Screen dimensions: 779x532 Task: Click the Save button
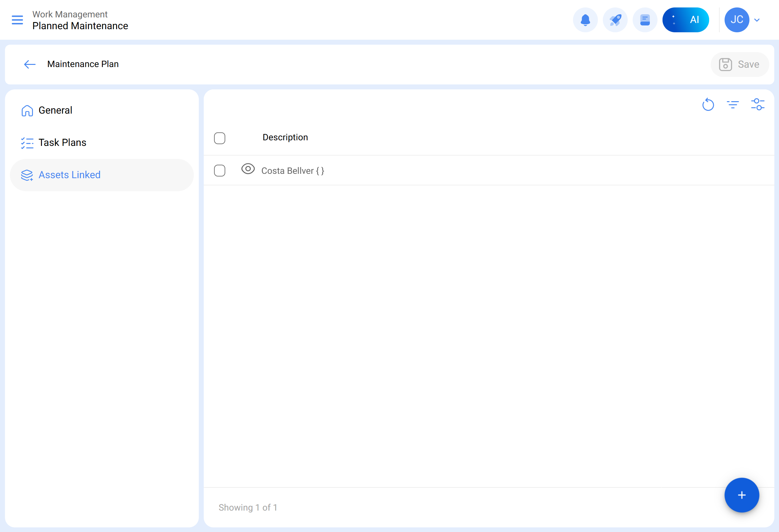[x=739, y=64]
